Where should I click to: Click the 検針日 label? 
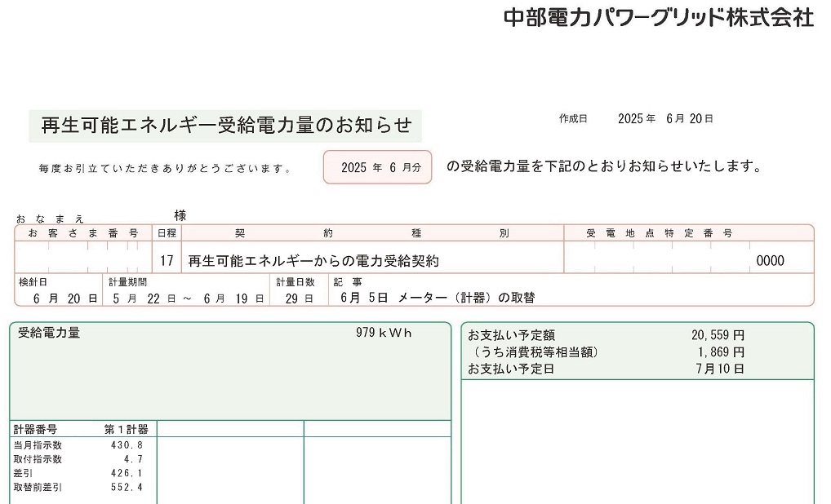pos(33,282)
